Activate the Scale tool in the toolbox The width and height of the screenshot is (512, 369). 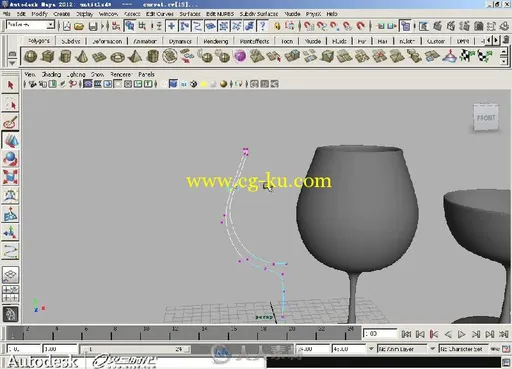(x=10, y=177)
